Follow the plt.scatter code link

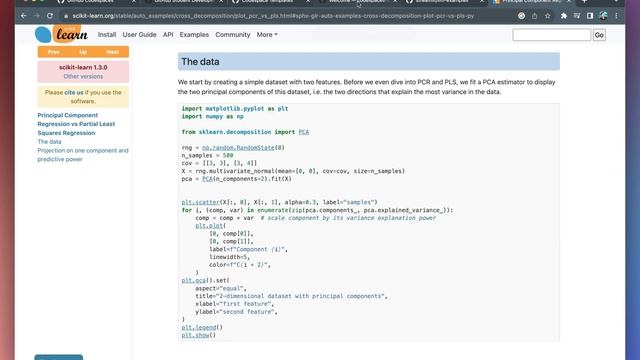(200, 202)
